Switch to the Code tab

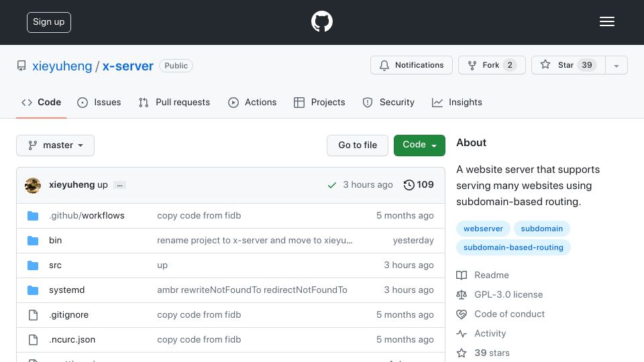point(41,102)
